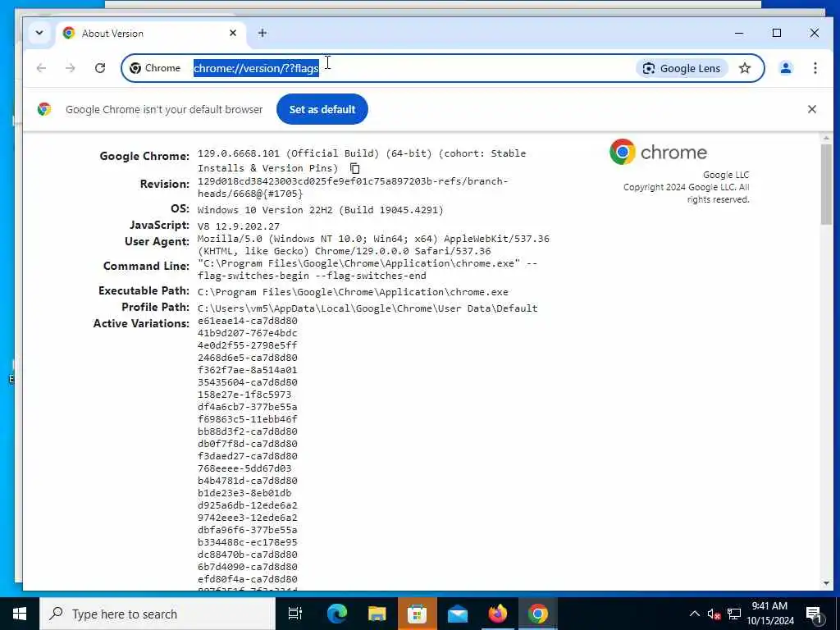Click the Executable Path value

click(x=353, y=293)
